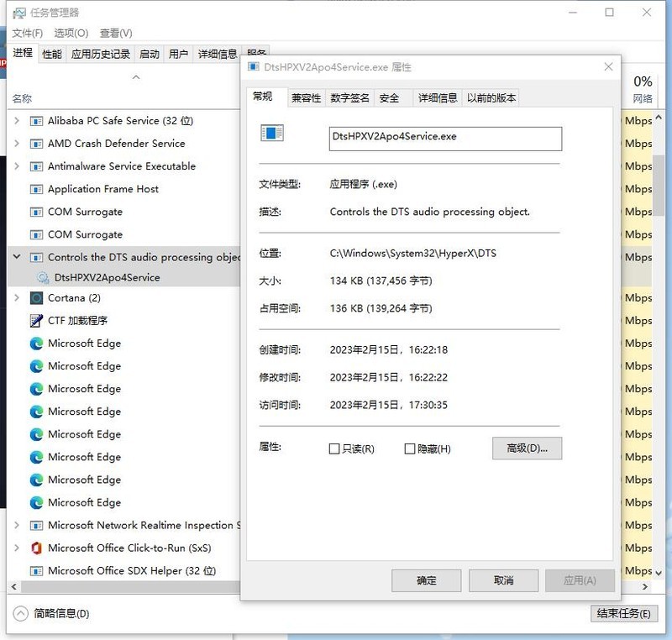Enable the 只读 read-only checkbox
The image size is (672, 640).
click(x=333, y=449)
